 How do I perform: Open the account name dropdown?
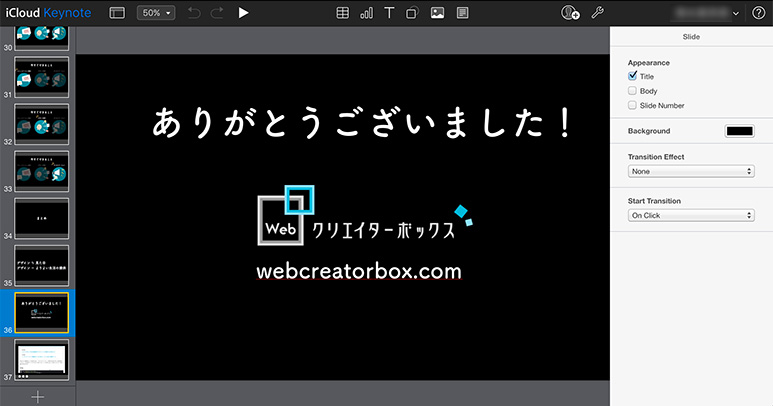tap(707, 13)
